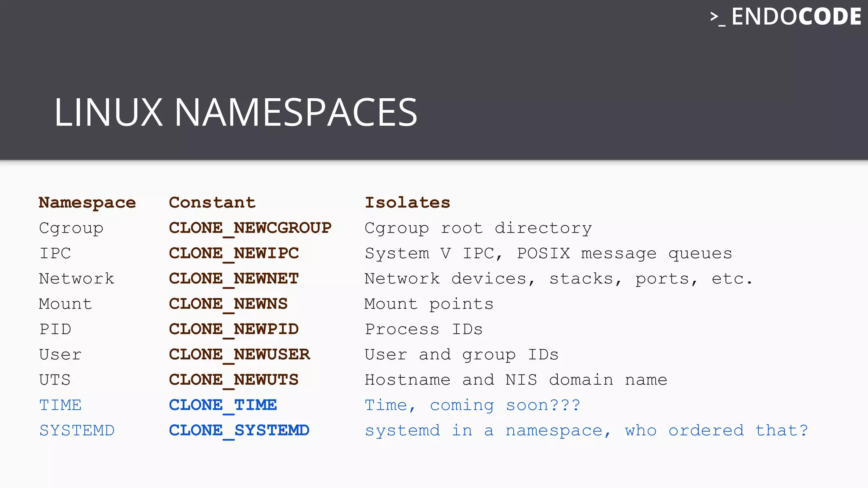Click the Cgroup namespace entry
The height and width of the screenshot is (488, 868).
[71, 228]
